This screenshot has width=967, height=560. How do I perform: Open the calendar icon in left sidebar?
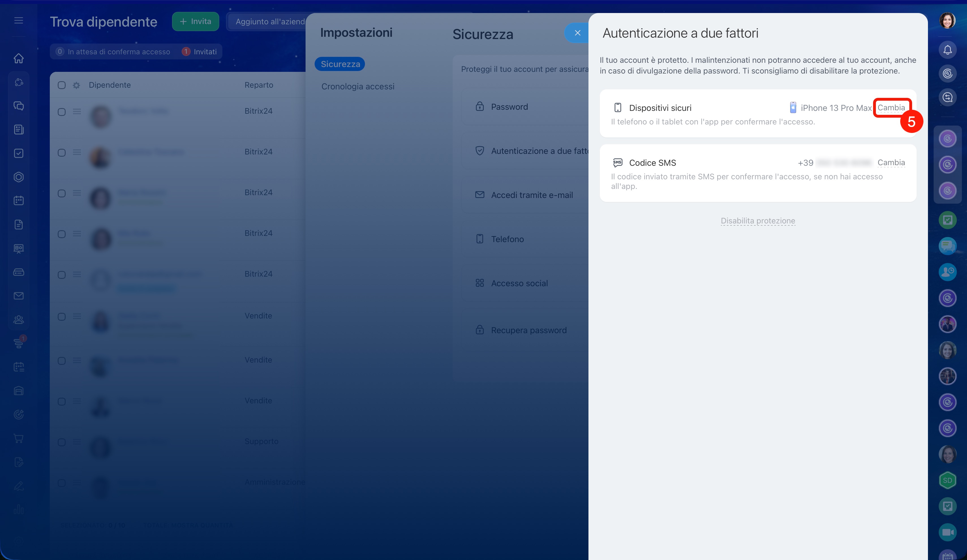point(18,201)
